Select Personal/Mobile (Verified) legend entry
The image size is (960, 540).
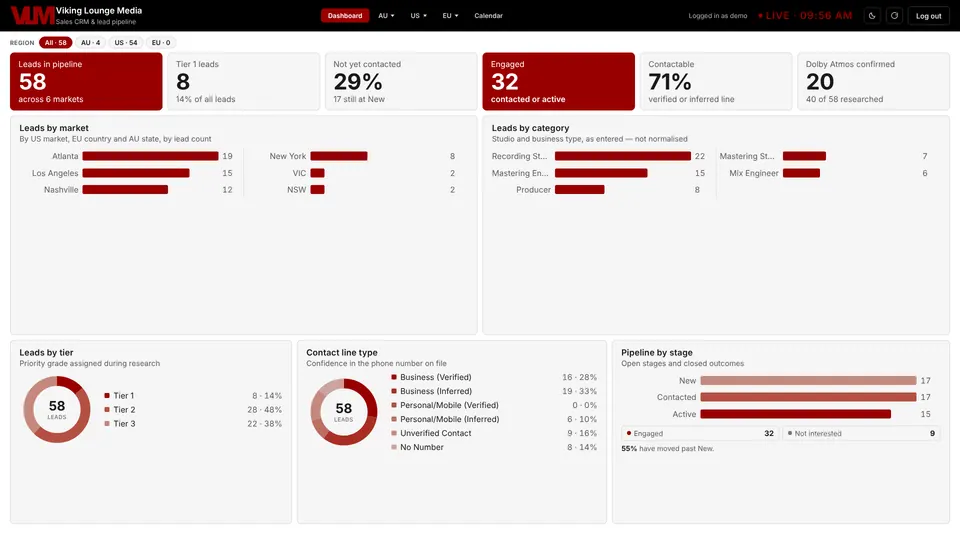pos(494,405)
